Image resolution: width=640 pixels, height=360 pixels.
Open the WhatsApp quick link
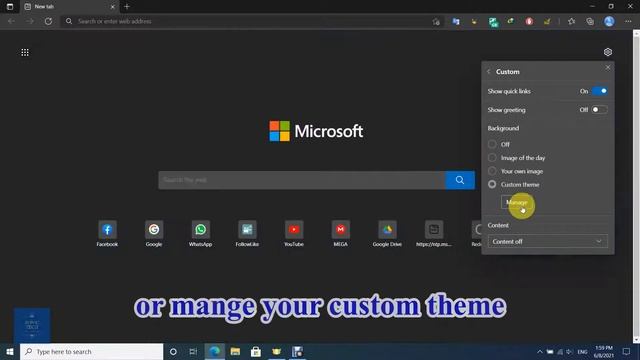tap(200, 234)
